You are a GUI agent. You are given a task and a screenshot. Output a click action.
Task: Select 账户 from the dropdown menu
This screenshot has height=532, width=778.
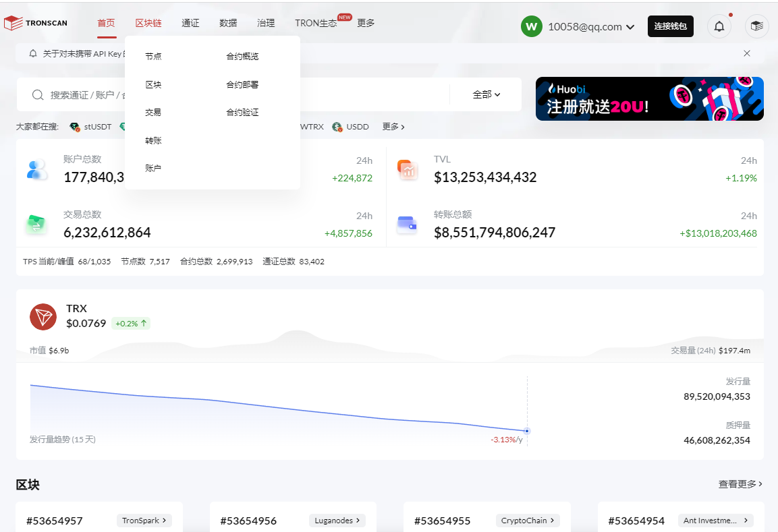153,169
